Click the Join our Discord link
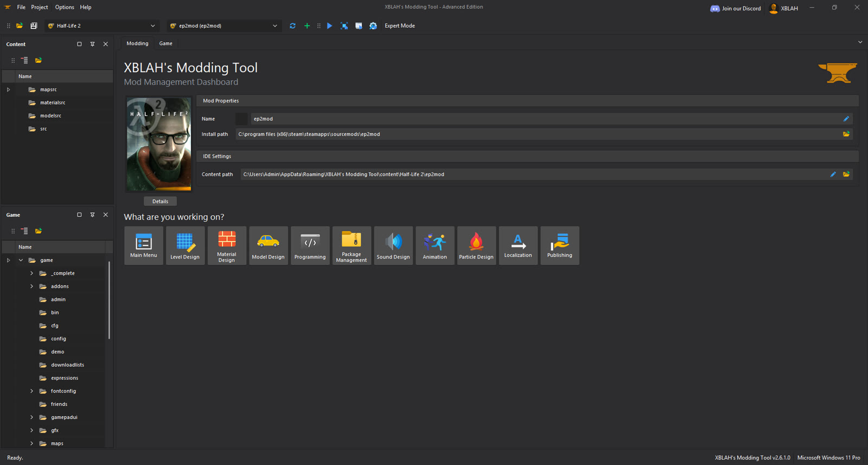 (736, 8)
